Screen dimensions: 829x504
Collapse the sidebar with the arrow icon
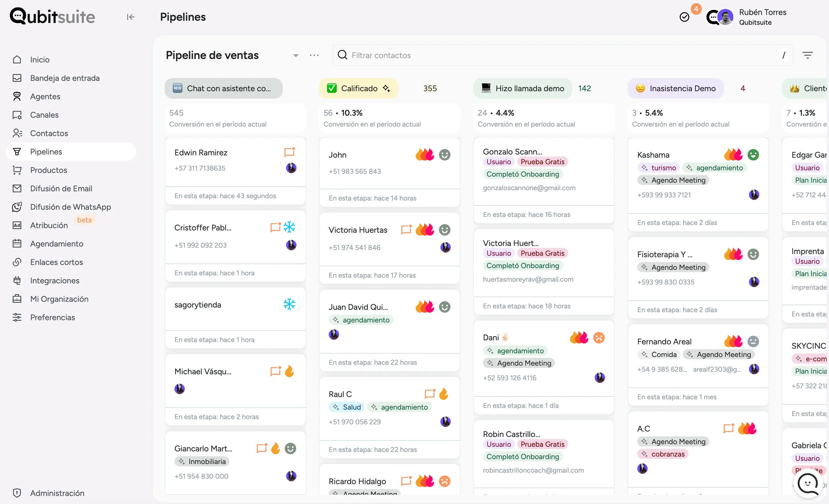(x=131, y=17)
